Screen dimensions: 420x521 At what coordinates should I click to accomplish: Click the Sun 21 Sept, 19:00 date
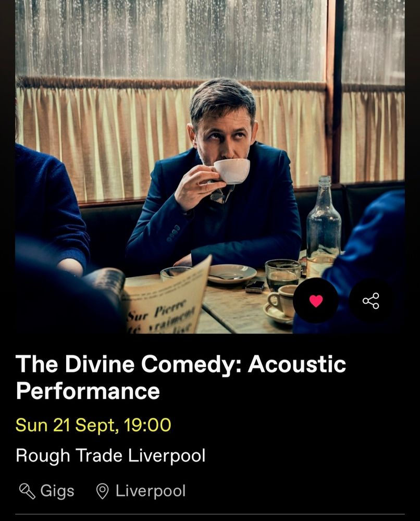[93, 425]
